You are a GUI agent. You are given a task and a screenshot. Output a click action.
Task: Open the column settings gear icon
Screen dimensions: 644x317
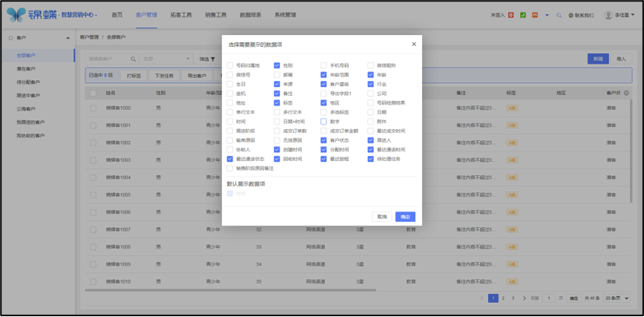pyautogui.click(x=626, y=93)
